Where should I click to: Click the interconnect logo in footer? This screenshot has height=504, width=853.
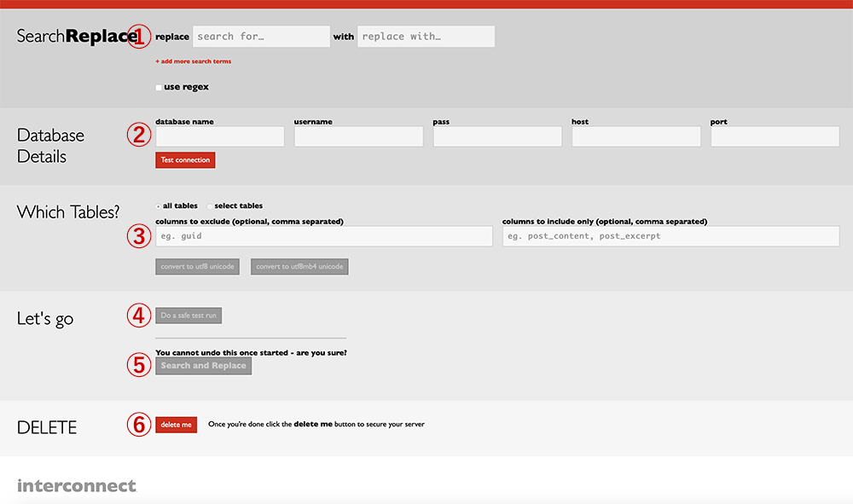pyautogui.click(x=77, y=486)
